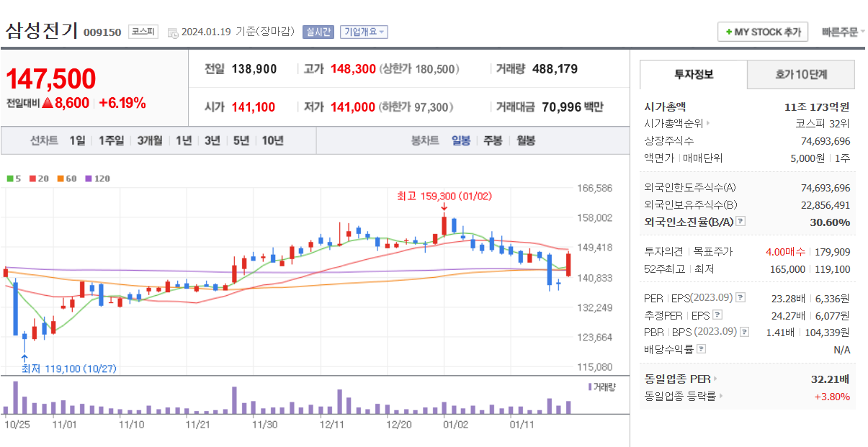Select the 1주일 line chart period
This screenshot has height=447, width=868.
click(x=111, y=140)
